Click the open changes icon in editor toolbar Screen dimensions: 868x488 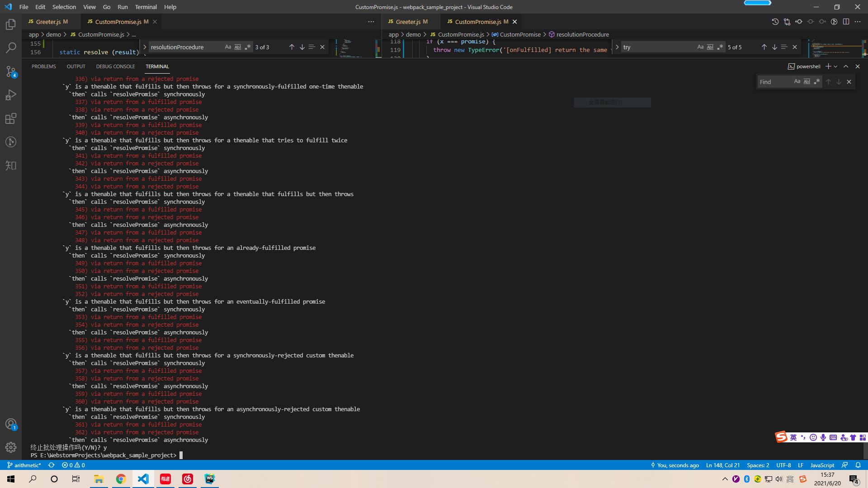click(x=787, y=22)
